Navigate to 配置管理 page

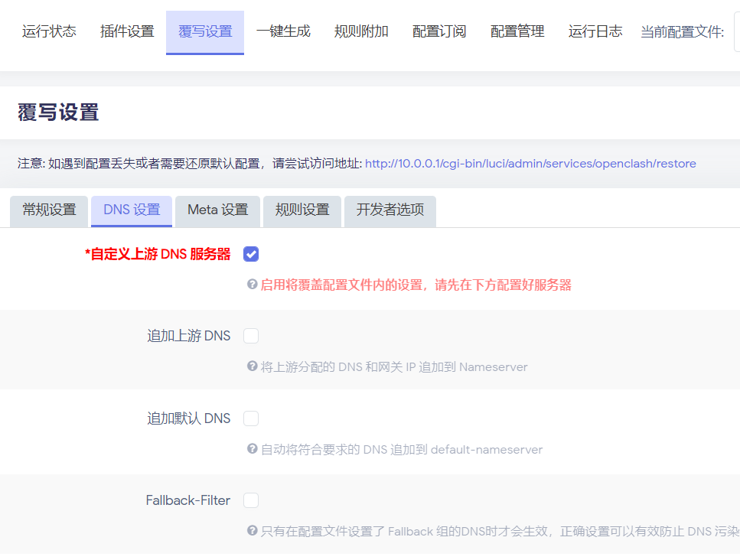[517, 31]
